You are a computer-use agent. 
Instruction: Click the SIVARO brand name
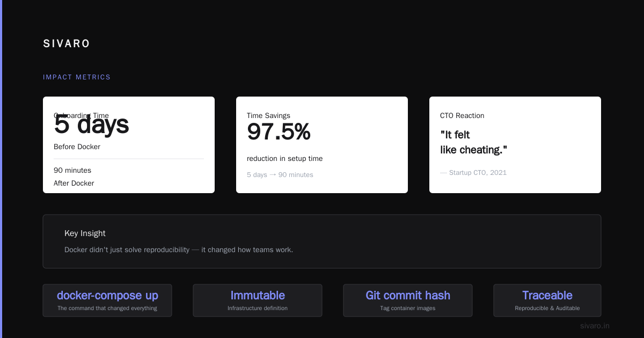point(67,44)
